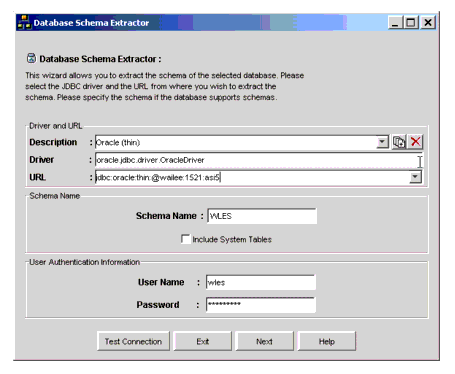Click the Exit button
Screen dimensions: 455x374
click(x=203, y=341)
